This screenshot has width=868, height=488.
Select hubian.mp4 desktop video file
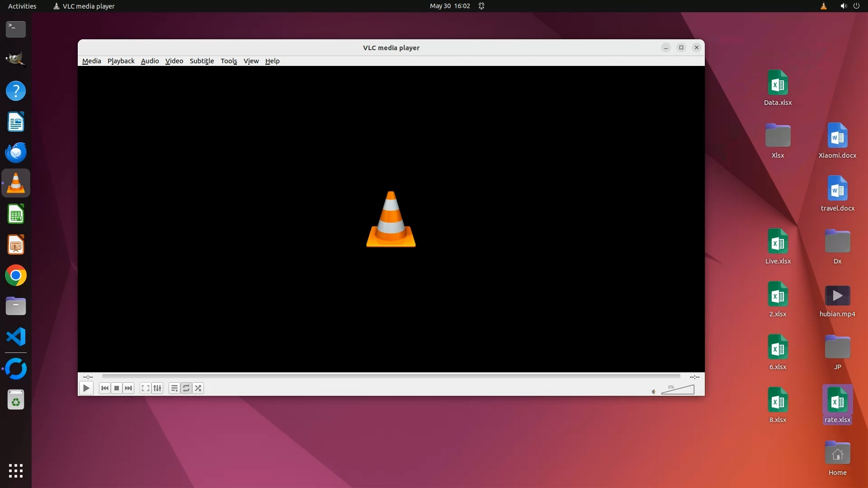point(837,296)
